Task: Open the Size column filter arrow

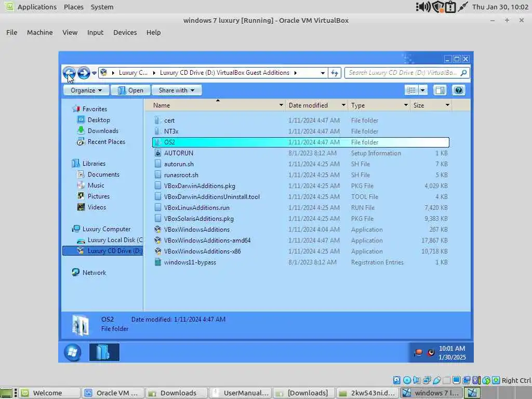Action: [447, 105]
